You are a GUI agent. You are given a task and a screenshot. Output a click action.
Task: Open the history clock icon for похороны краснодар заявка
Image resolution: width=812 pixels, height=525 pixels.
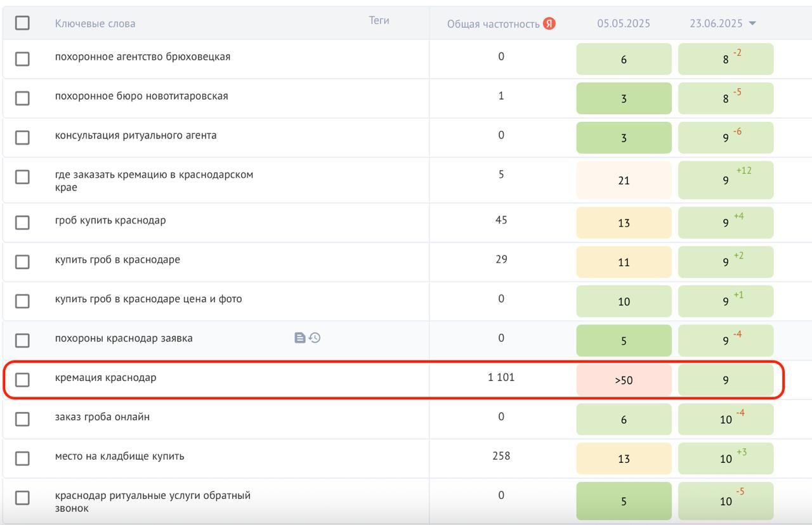pyautogui.click(x=315, y=338)
